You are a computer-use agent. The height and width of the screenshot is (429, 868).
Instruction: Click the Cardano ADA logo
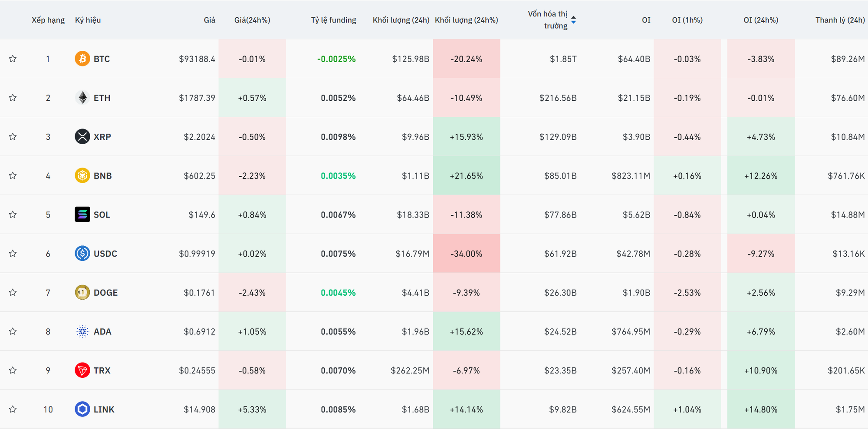[x=82, y=331]
